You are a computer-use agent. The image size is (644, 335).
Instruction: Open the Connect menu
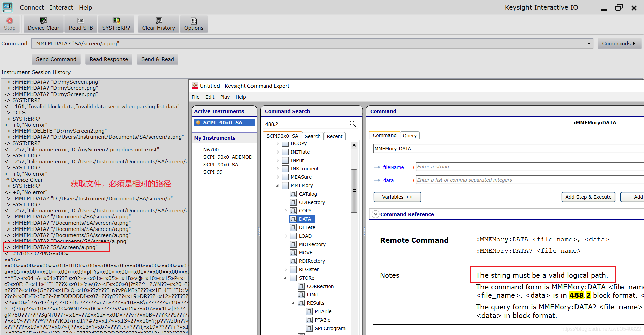[32, 7]
